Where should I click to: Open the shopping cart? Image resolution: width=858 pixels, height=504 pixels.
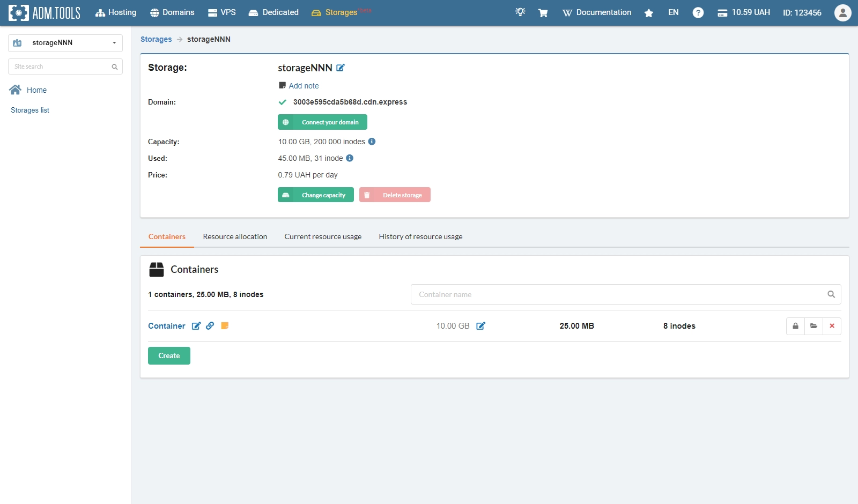543,13
